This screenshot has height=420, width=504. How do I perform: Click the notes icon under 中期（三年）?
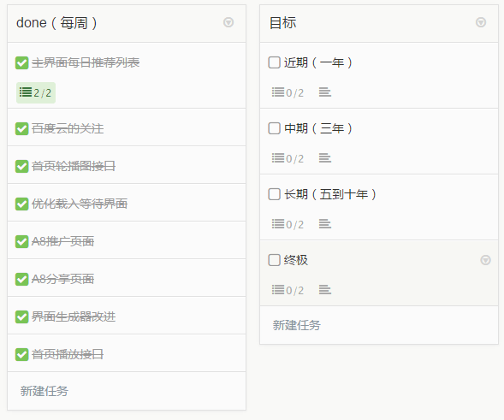(x=325, y=158)
